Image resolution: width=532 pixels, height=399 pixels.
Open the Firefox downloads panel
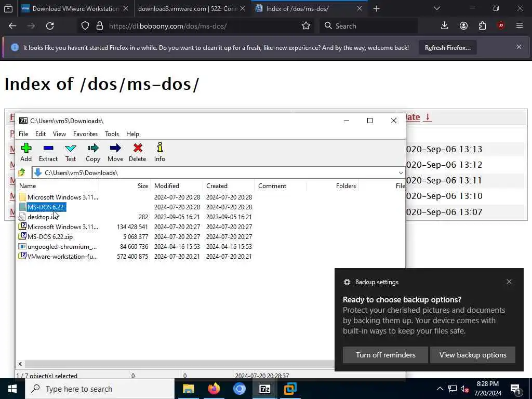pyautogui.click(x=444, y=26)
